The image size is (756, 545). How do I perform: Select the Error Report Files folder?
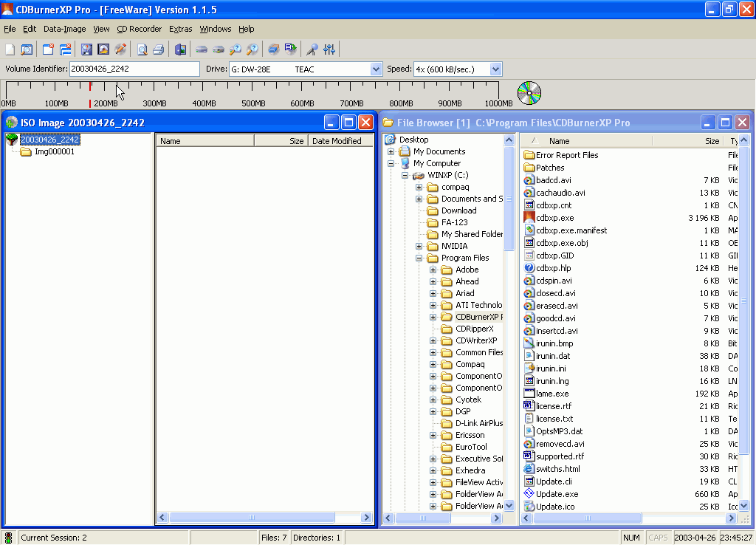coord(561,155)
